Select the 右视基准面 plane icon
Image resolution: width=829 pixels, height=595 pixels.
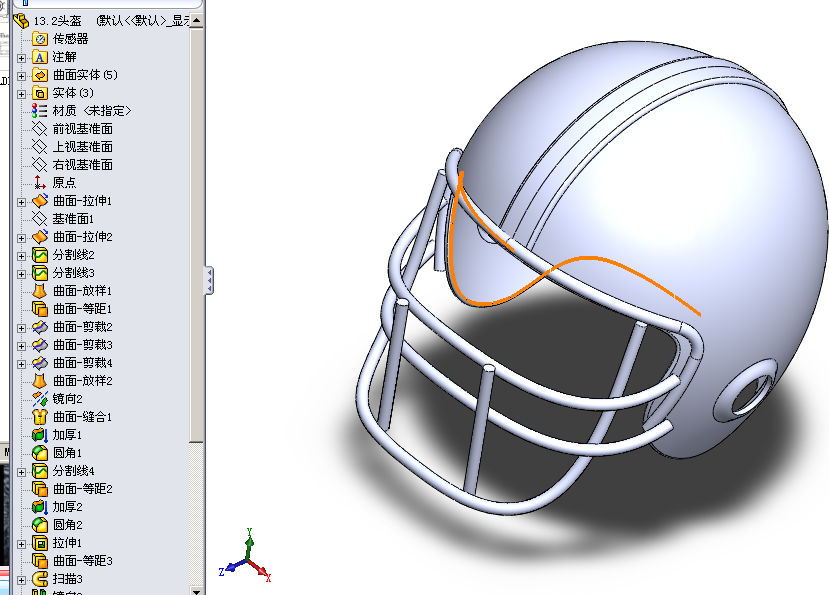tap(40, 164)
